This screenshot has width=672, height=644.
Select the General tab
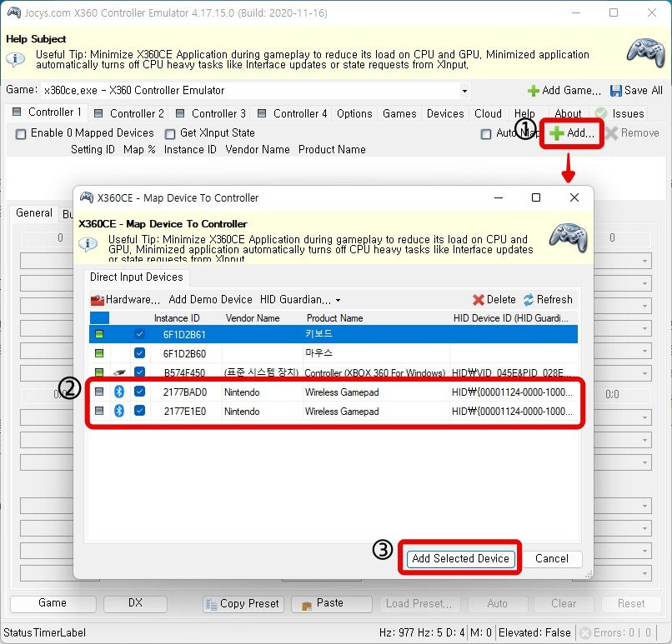tap(34, 212)
